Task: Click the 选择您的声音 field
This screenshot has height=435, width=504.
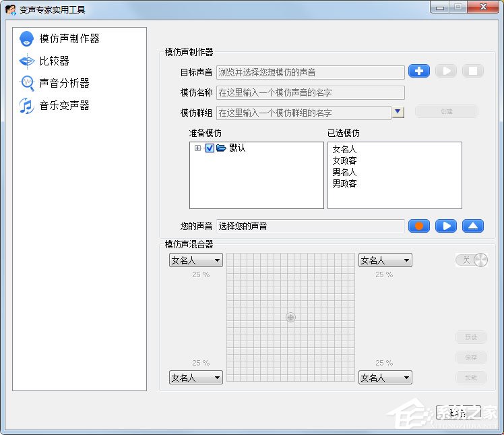Action: click(x=310, y=226)
